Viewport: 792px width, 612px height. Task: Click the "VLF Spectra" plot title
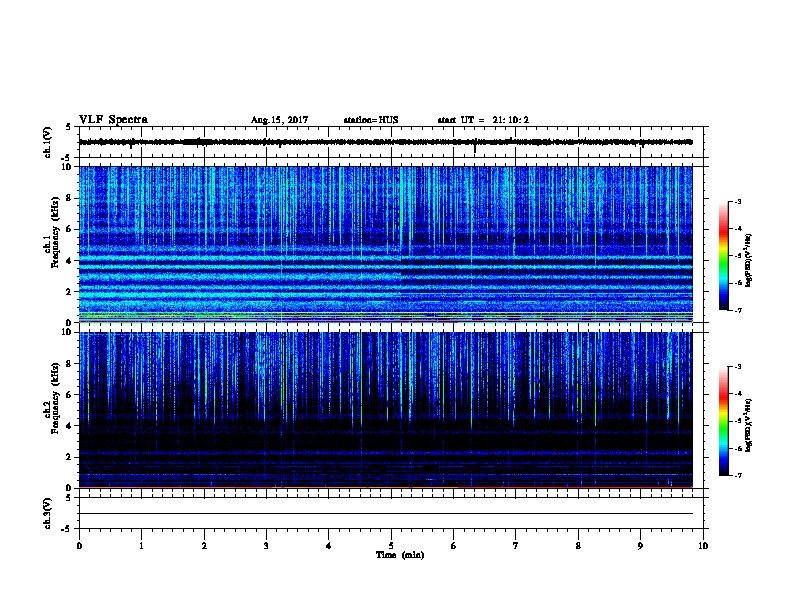113,120
